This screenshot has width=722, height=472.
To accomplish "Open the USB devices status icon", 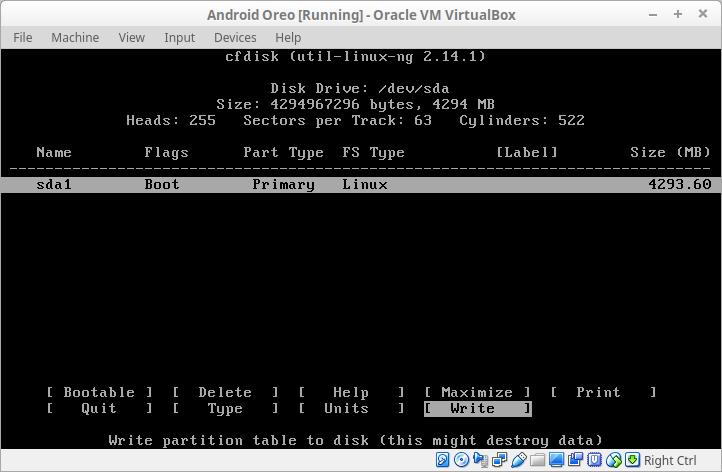I will pyautogui.click(x=518, y=460).
